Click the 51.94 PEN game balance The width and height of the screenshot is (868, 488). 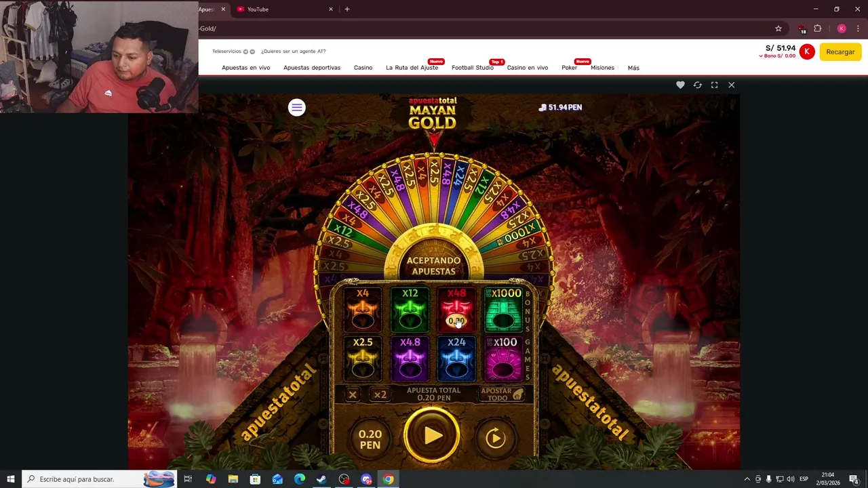tap(560, 107)
